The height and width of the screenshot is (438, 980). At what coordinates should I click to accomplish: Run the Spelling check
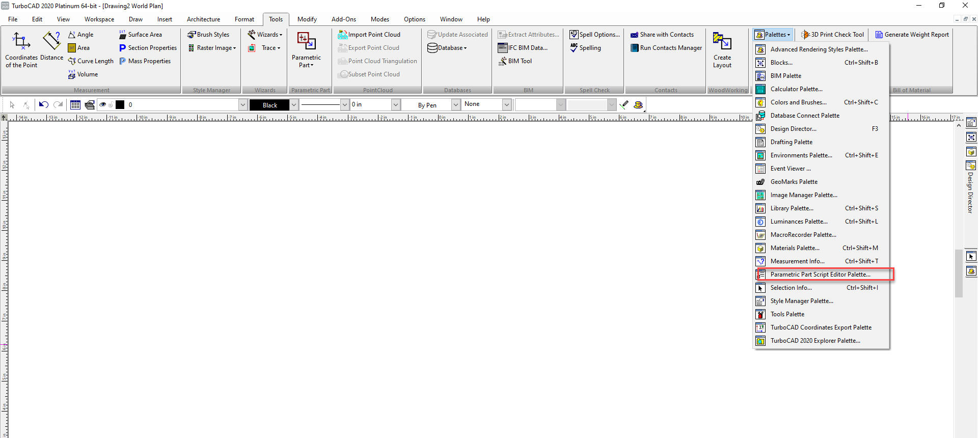click(585, 48)
